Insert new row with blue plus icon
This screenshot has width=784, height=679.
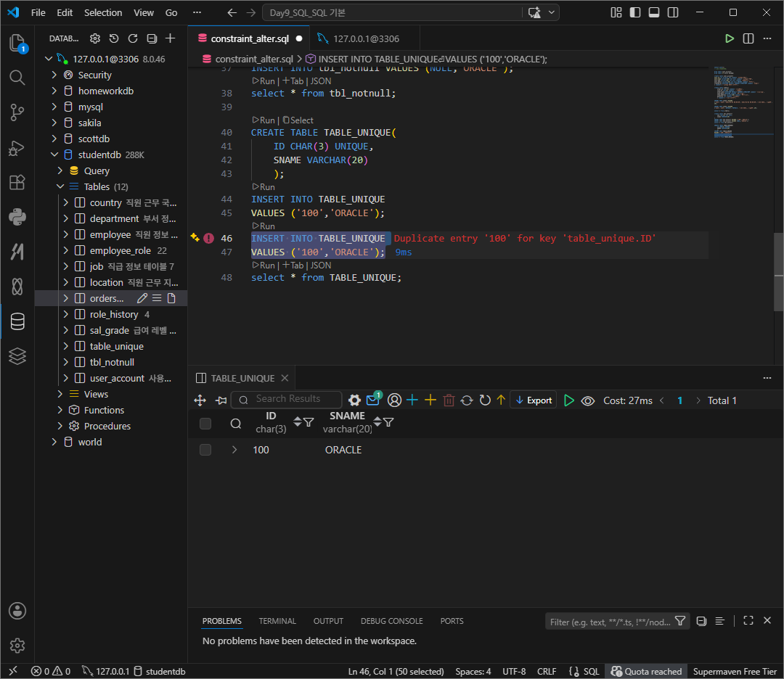(x=412, y=400)
